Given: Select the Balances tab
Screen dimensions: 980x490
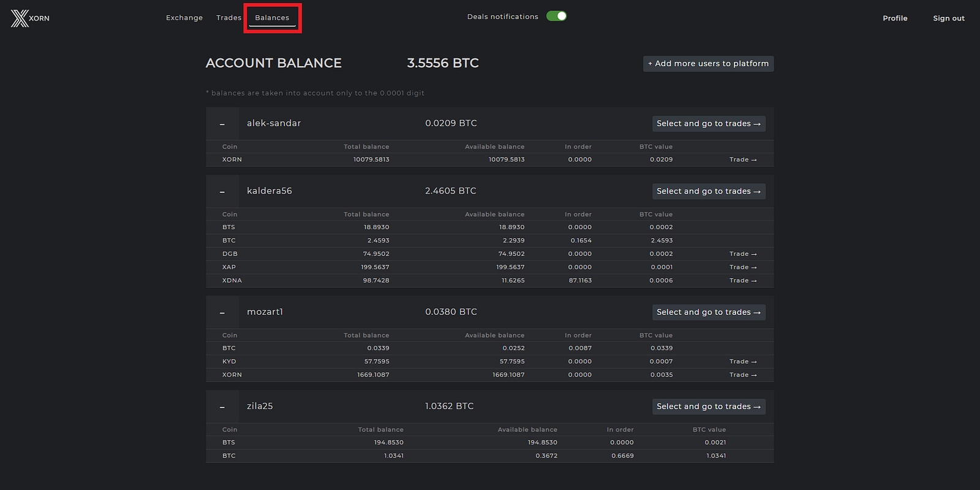Looking at the screenshot, I should (x=272, y=18).
